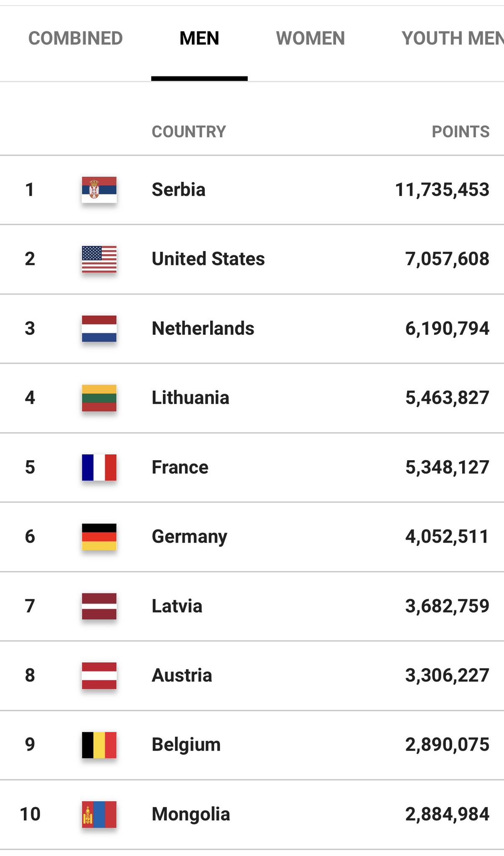Select the Men rankings tab
Image resolution: width=504 pixels, height=856 pixels.
199,38
